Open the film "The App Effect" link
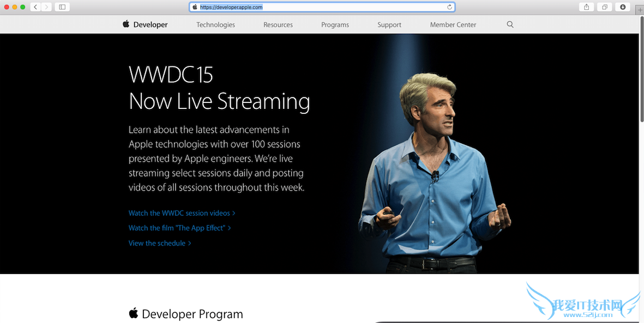644x323 pixels. point(179,228)
